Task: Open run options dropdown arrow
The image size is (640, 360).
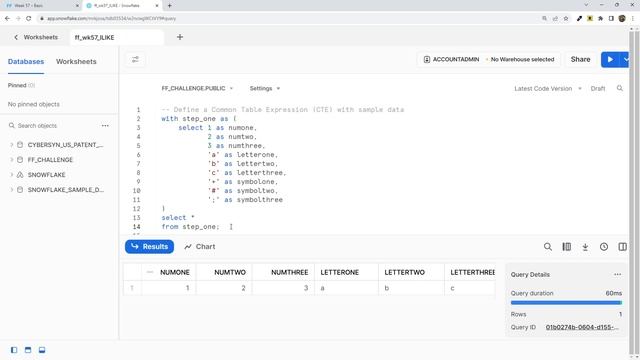Action: (626, 60)
